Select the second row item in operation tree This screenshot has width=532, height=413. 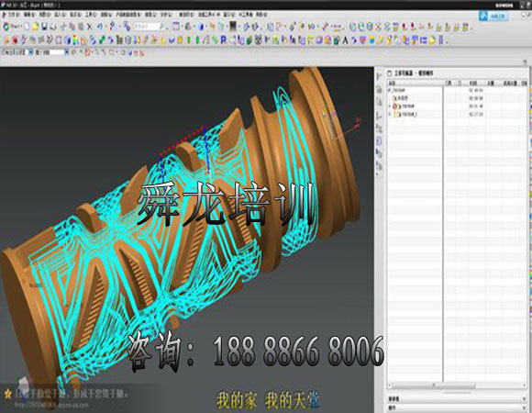[401, 98]
